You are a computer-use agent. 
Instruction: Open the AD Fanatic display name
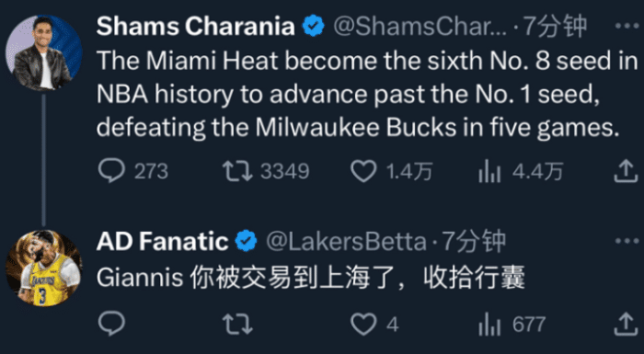(162, 242)
